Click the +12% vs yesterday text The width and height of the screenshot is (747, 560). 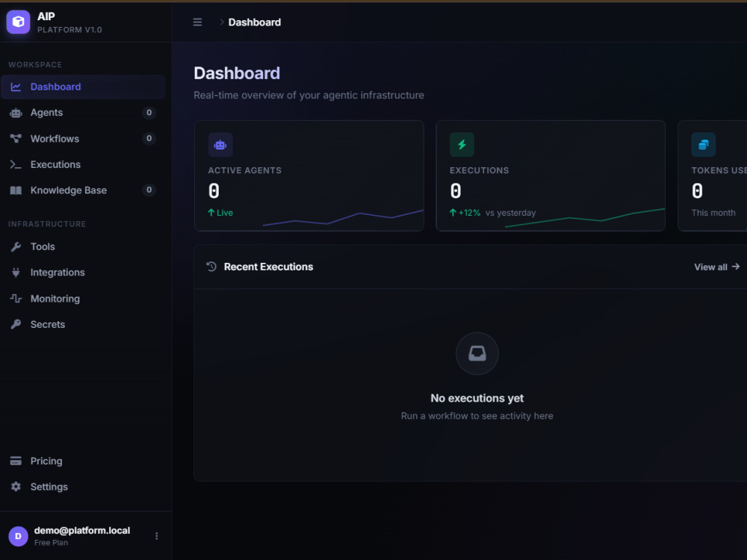click(x=492, y=213)
